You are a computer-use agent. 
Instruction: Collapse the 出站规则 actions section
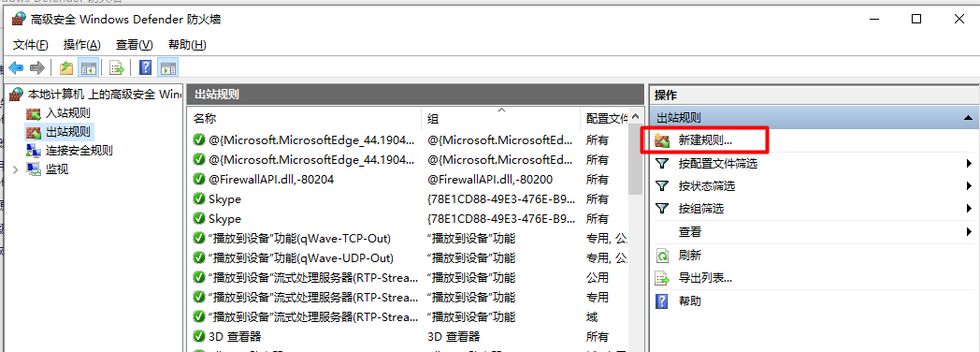tap(968, 118)
